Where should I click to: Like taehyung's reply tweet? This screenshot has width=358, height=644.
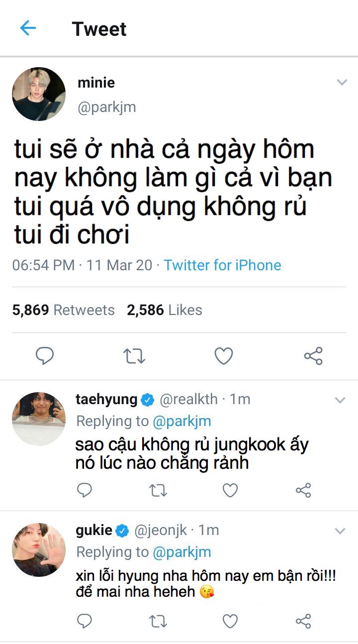[x=230, y=491]
